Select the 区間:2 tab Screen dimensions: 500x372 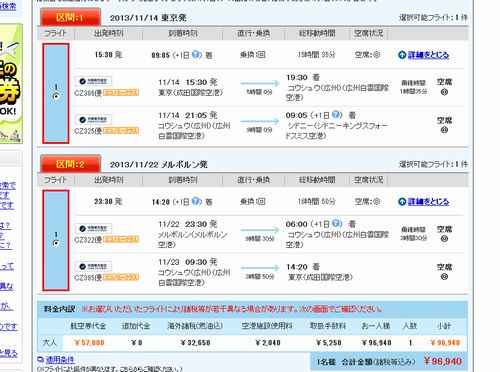pyautogui.click(x=70, y=164)
